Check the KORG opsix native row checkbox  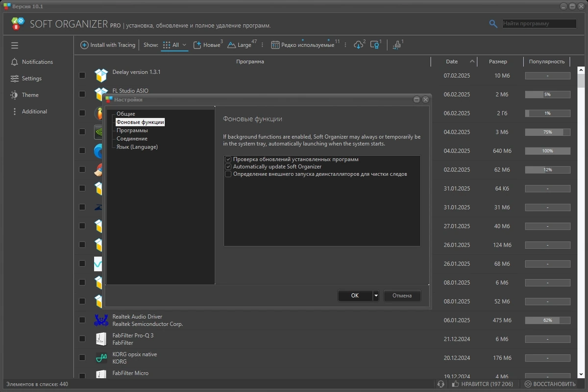click(x=82, y=358)
